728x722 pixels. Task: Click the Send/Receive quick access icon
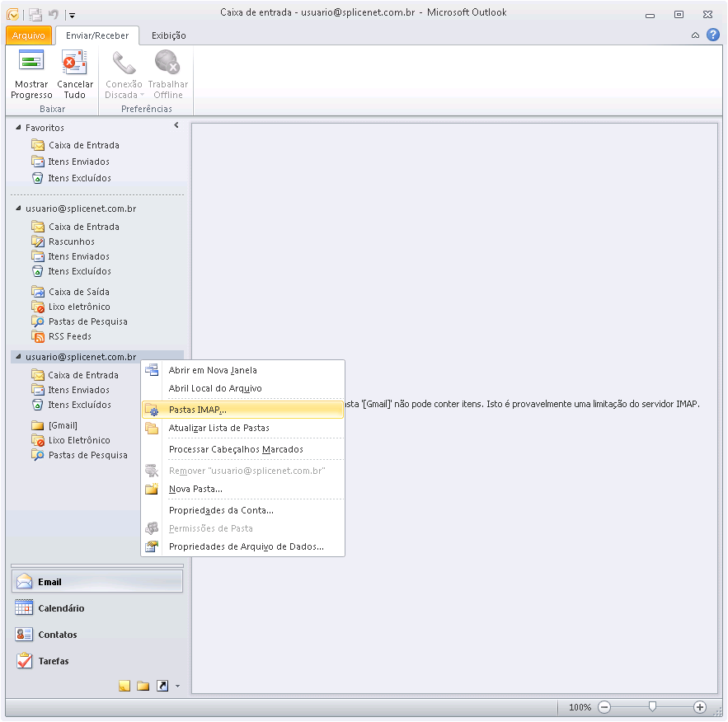click(x=35, y=15)
